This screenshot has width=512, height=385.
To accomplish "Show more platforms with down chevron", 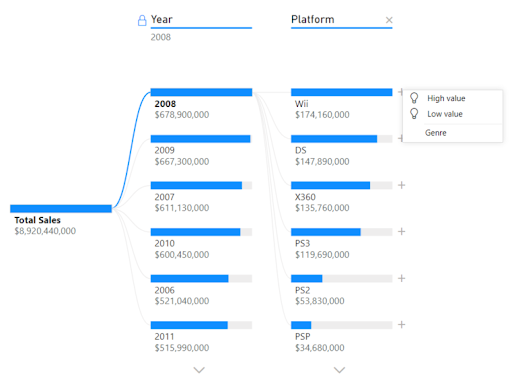I will [339, 370].
